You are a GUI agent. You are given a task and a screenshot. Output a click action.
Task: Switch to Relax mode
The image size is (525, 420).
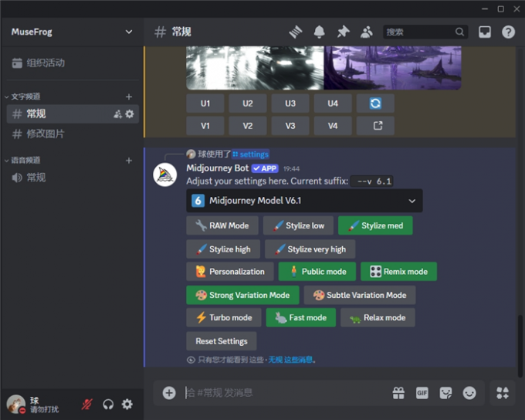click(x=378, y=317)
